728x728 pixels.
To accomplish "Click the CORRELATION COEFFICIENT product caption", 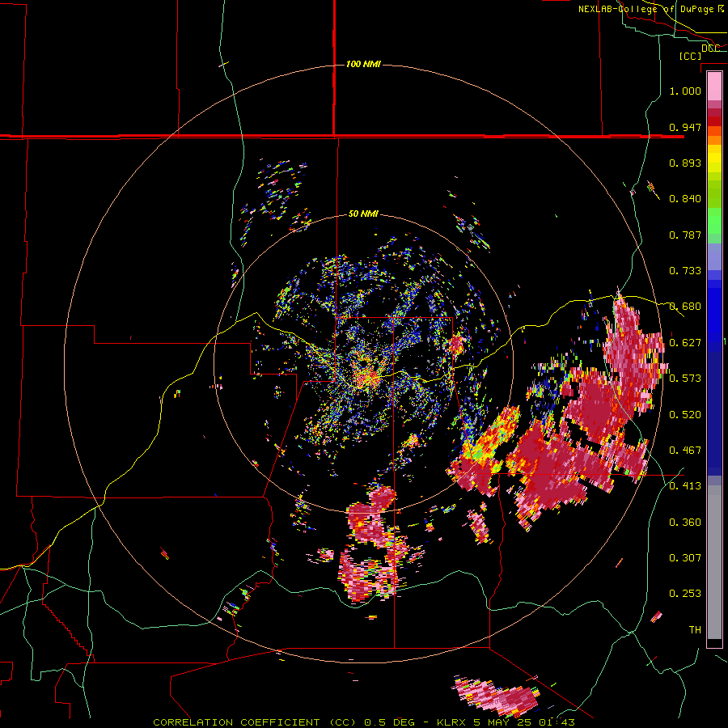I will point(363,722).
